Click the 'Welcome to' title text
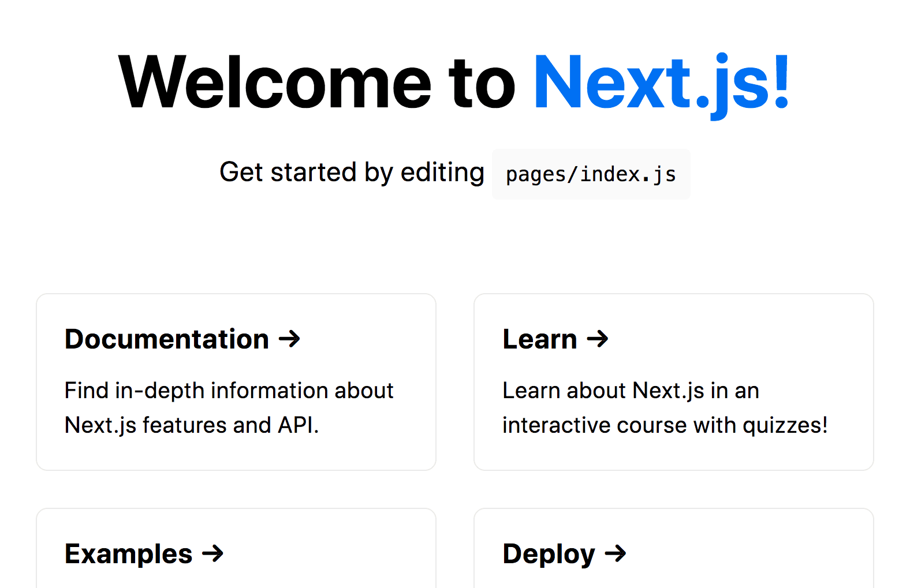 (x=316, y=82)
